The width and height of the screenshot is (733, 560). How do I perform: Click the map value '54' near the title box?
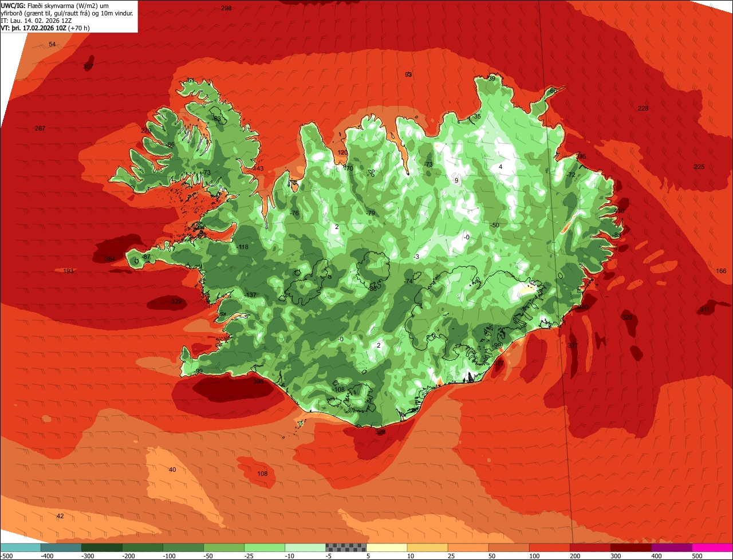[x=52, y=45]
